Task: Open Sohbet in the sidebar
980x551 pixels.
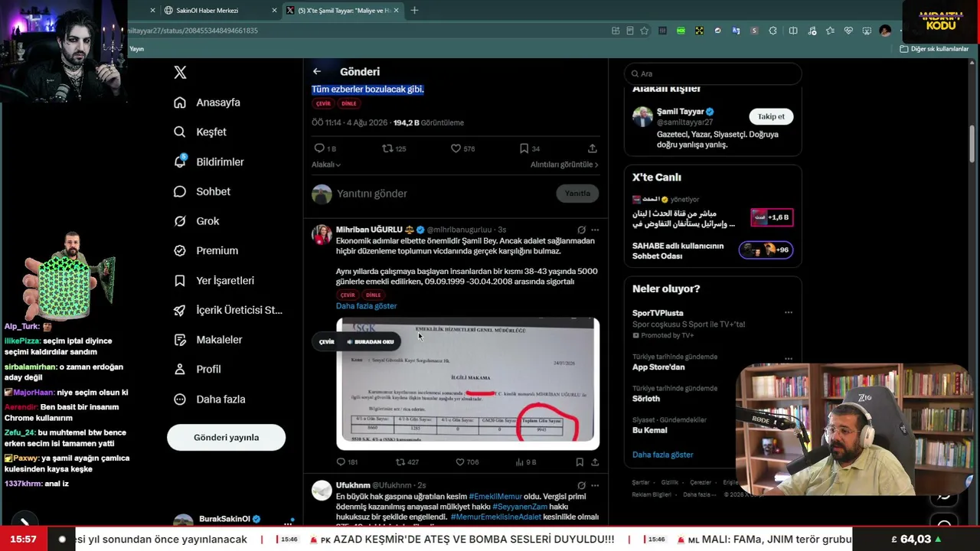Action: 201,191
